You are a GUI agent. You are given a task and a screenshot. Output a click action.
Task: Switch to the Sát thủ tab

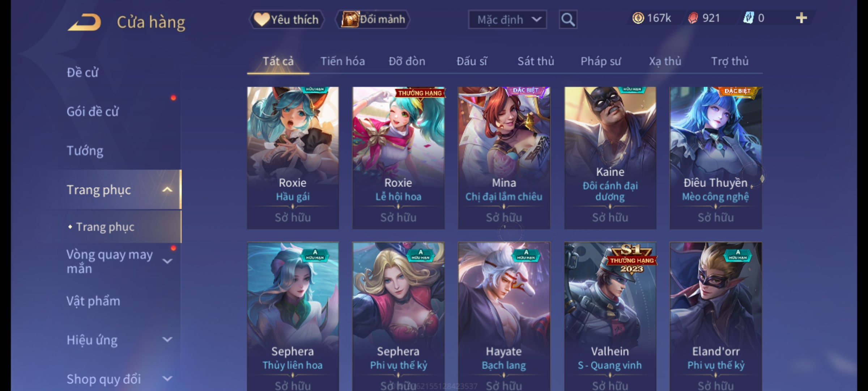(x=536, y=61)
